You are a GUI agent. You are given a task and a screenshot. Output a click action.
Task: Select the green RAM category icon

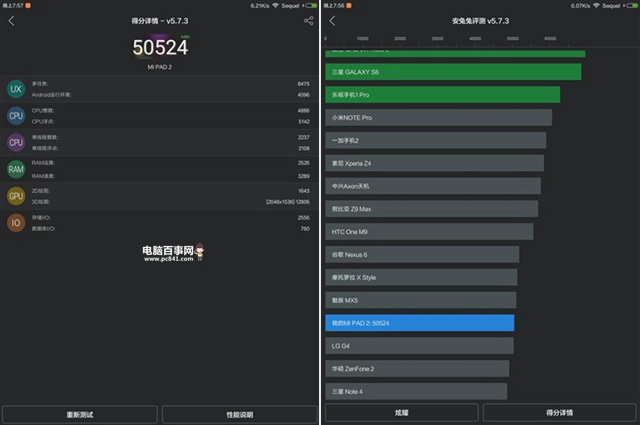coord(16,169)
